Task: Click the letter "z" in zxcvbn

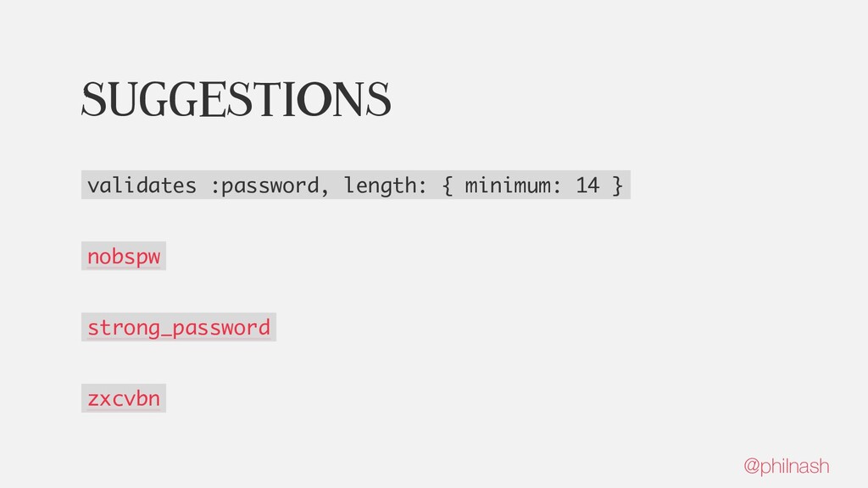Action: tap(93, 398)
